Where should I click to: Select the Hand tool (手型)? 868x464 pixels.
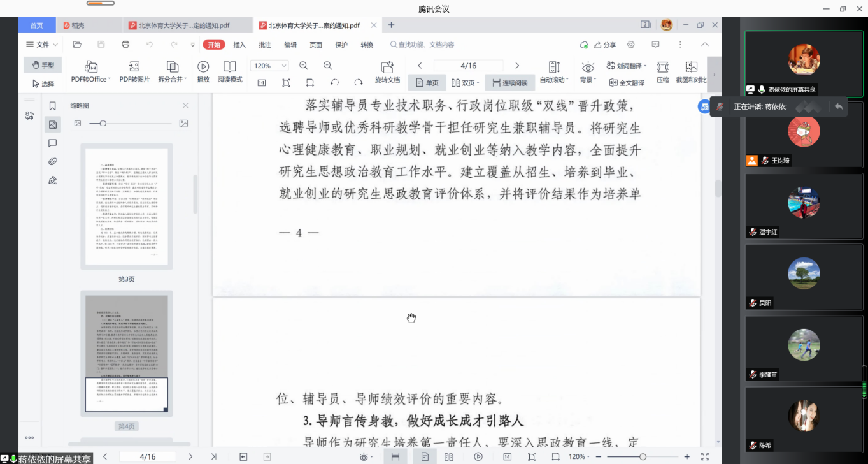42,65
